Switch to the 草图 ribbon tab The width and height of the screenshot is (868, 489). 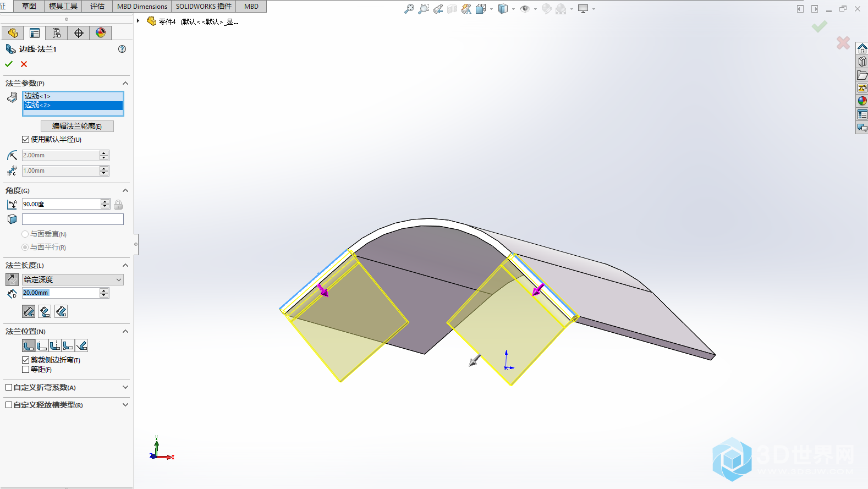(29, 6)
